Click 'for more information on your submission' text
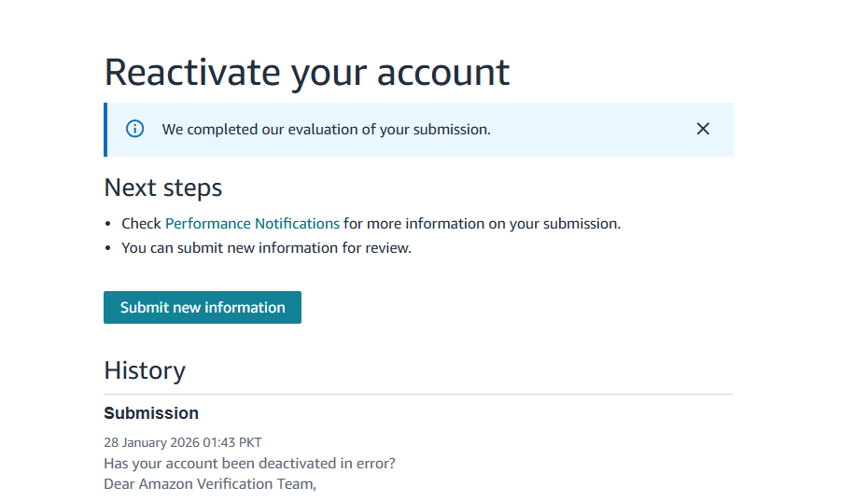The height and width of the screenshot is (501, 868). coord(482,224)
